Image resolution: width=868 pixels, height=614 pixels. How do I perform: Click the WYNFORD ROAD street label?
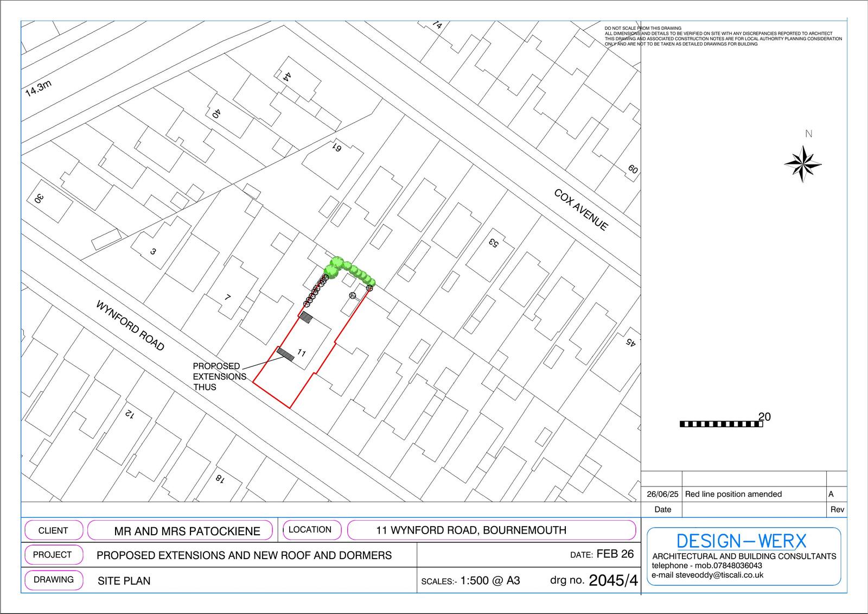(x=130, y=325)
